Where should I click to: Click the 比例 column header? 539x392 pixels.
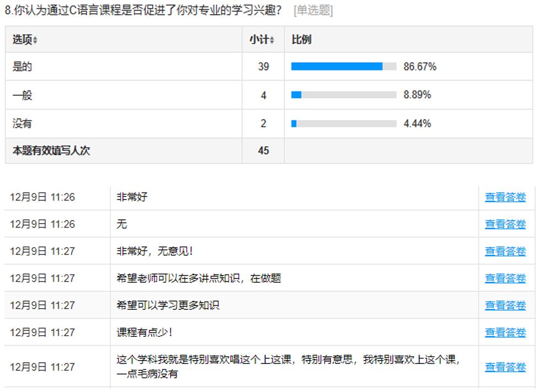tap(301, 40)
